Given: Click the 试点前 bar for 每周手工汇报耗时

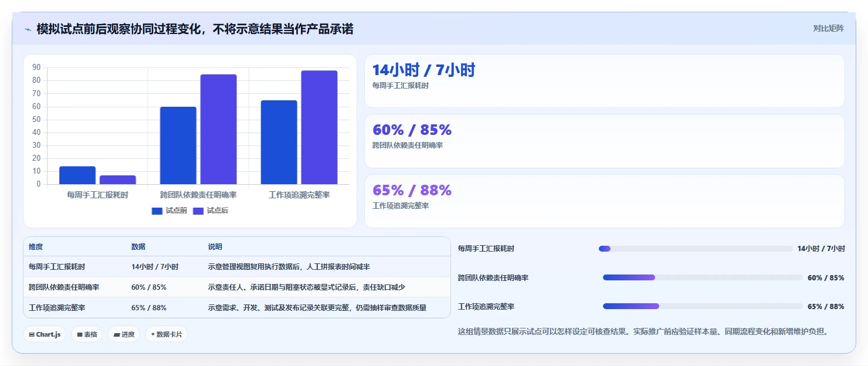Looking at the screenshot, I should click(77, 175).
